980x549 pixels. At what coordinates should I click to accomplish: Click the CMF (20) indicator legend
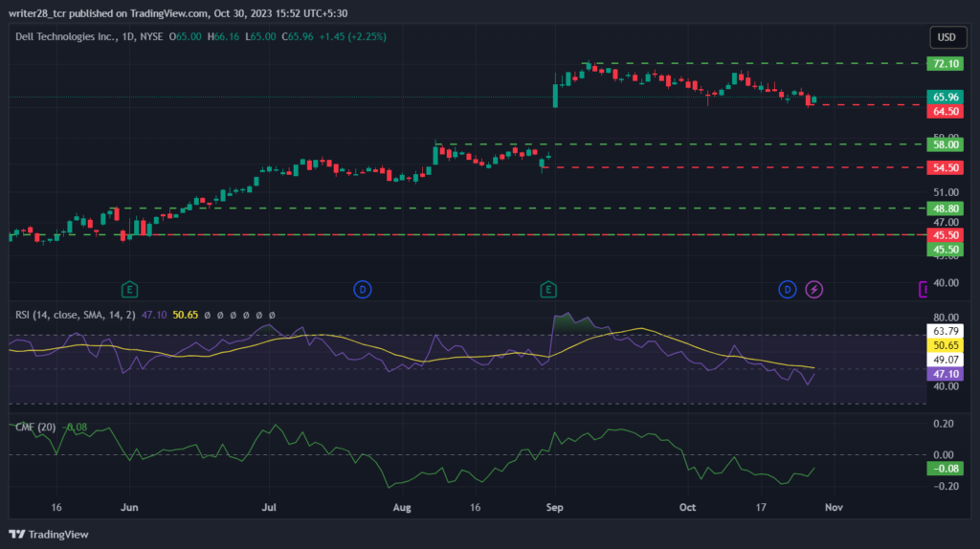click(35, 428)
